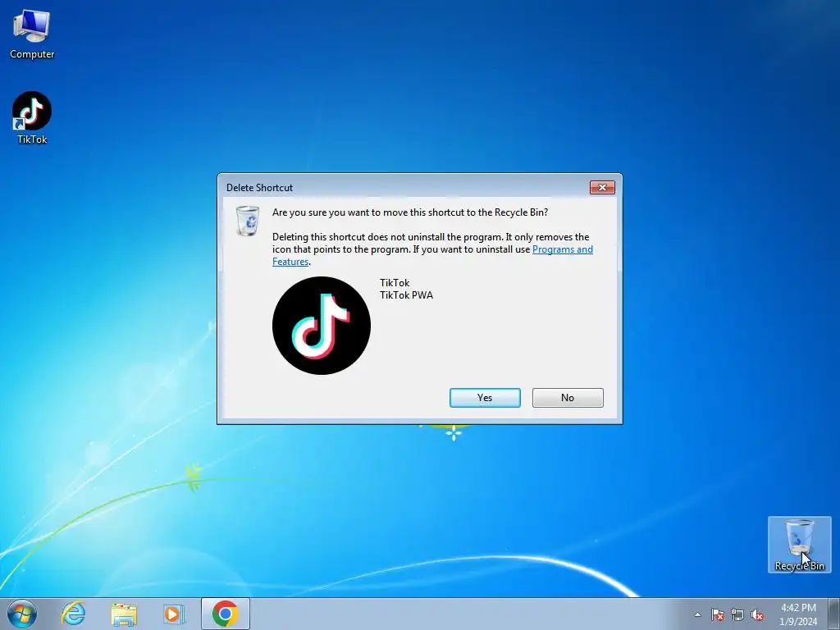Viewport: 840px width, 630px height.
Task: Open the Windows Start menu
Action: point(22,614)
